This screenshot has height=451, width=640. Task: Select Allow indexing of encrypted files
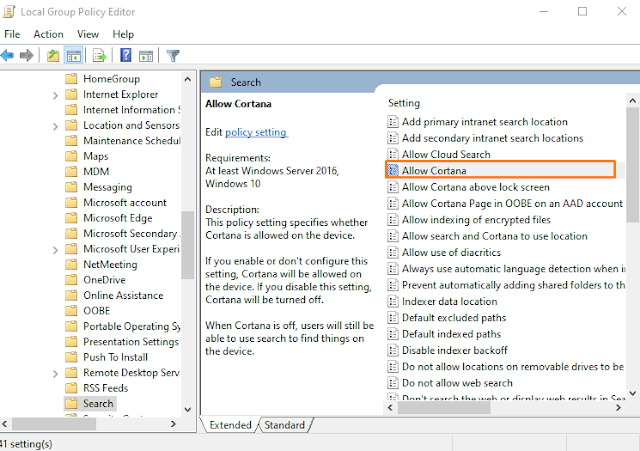(x=476, y=220)
